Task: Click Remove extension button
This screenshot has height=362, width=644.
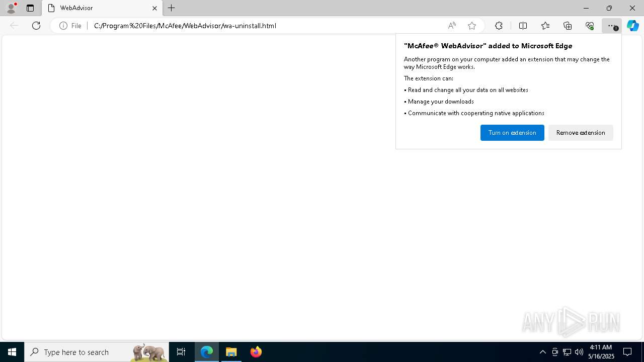Action: (x=581, y=133)
